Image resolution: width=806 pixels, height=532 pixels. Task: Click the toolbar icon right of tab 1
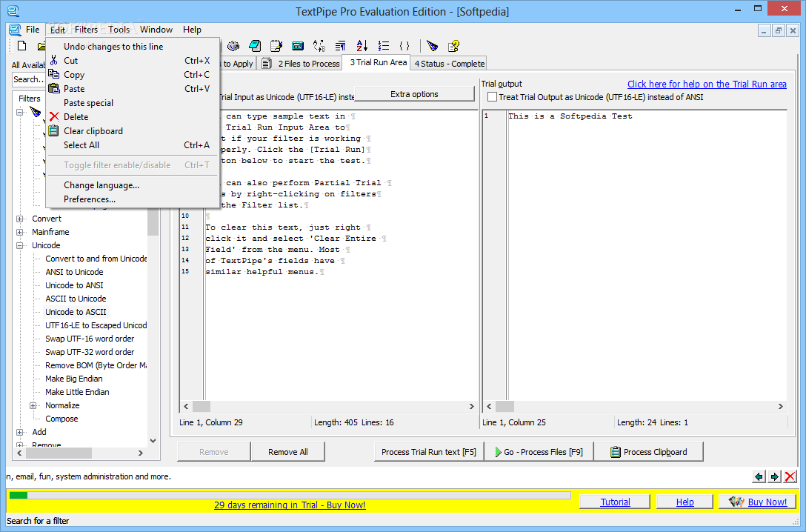click(x=233, y=46)
